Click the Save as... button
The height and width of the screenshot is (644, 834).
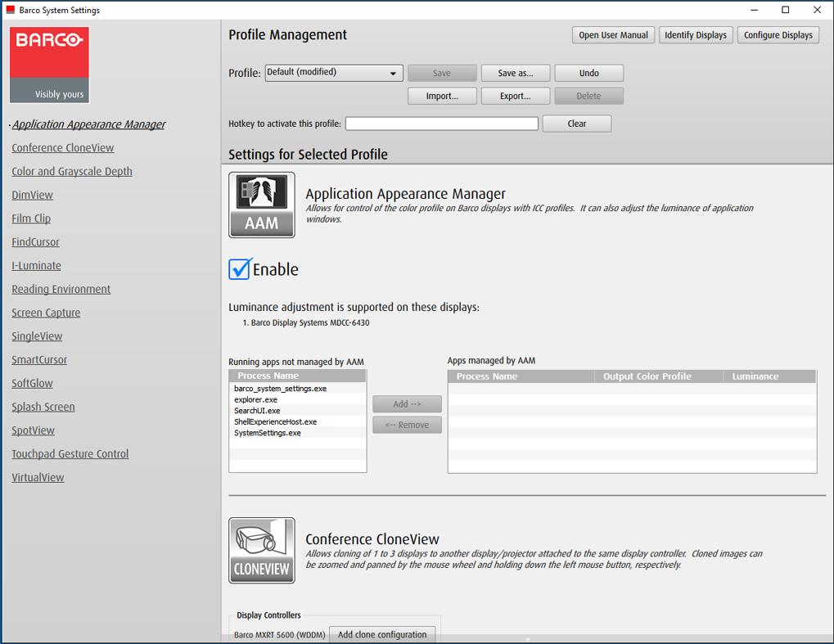tap(516, 73)
